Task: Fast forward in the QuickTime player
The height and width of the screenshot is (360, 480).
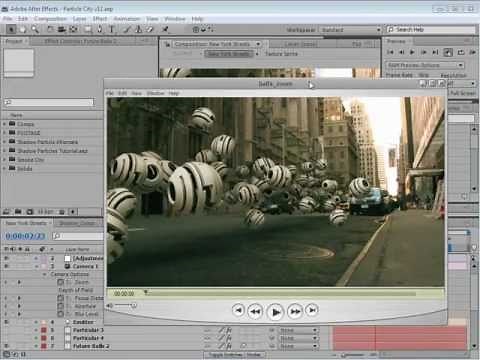Action: click(x=295, y=311)
